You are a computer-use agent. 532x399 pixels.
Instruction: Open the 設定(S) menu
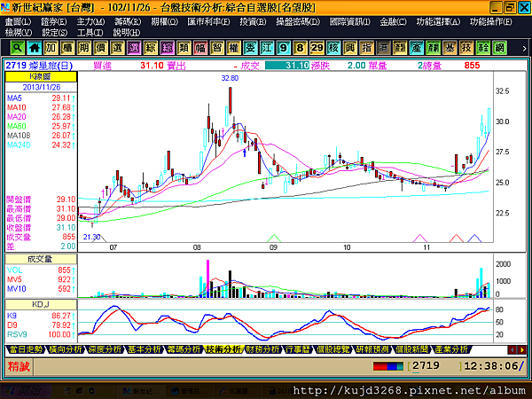click(55, 33)
